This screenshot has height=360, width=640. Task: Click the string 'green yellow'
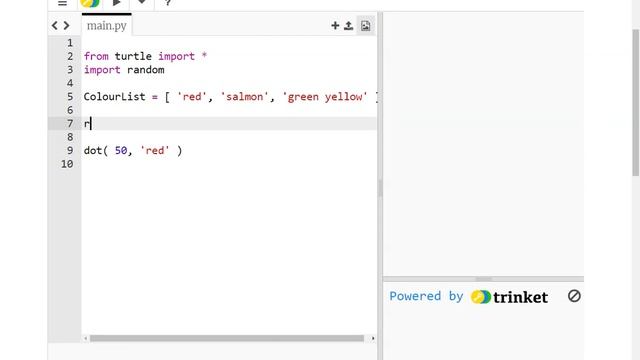[x=325, y=97]
